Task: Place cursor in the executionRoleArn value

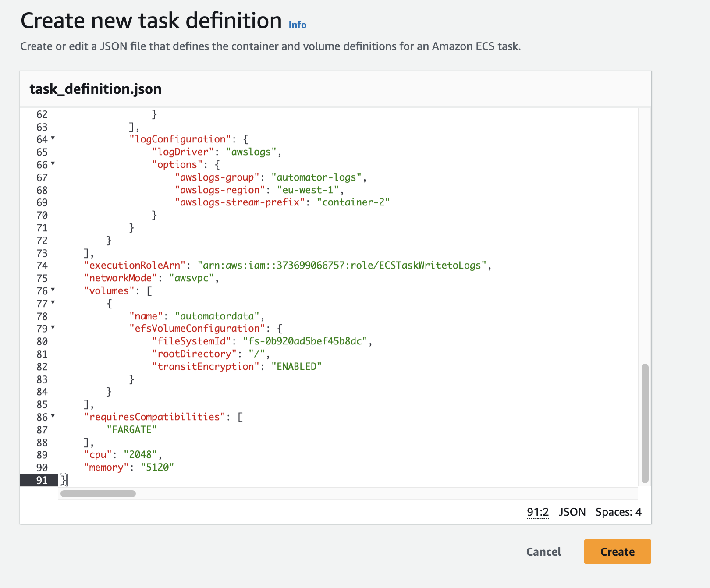Action: tap(342, 266)
